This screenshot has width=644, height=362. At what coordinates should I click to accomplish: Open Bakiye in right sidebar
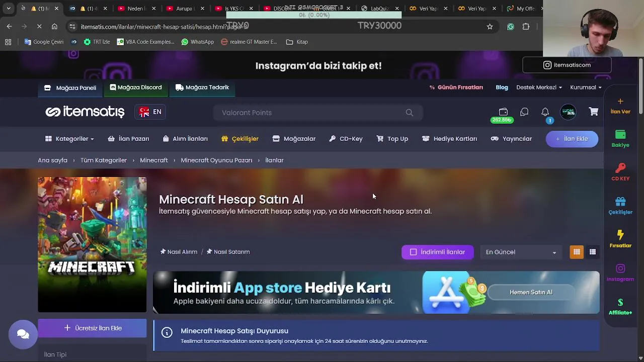tap(620, 139)
